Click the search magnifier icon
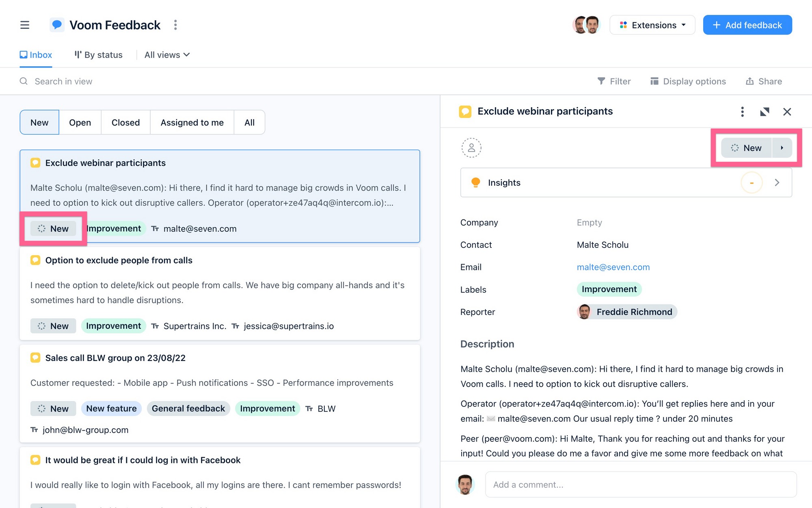Viewport: 812px width, 508px height. pyautogui.click(x=24, y=81)
